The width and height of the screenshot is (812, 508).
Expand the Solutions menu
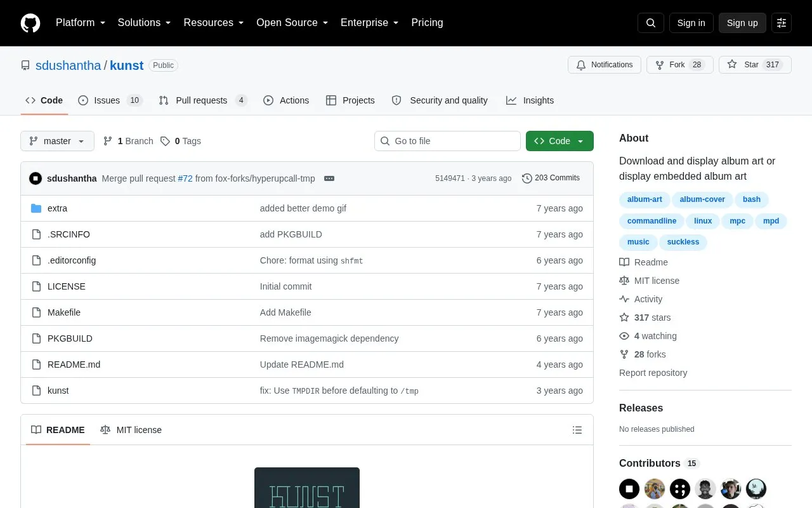tap(145, 23)
